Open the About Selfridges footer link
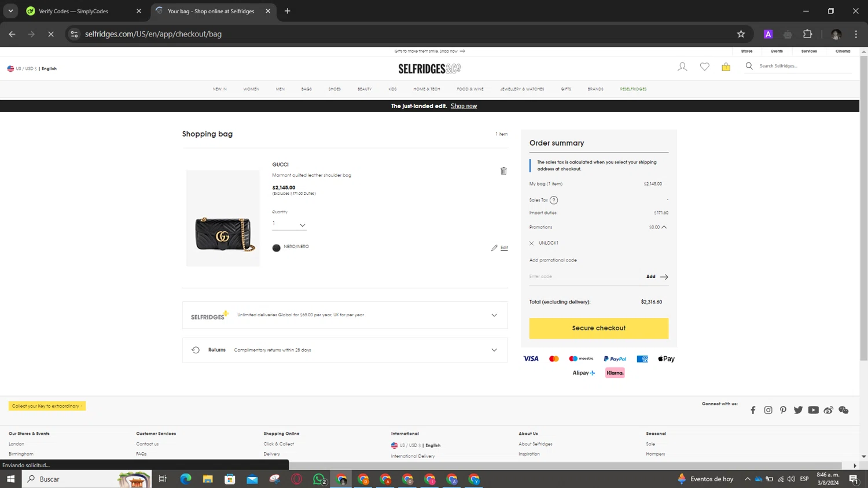868x488 pixels. pos(535,444)
